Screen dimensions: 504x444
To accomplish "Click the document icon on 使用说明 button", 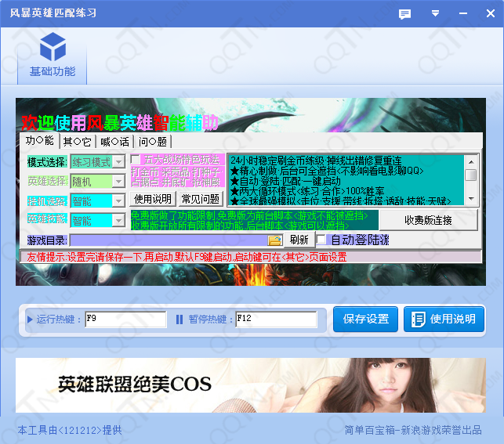I will pos(419,319).
